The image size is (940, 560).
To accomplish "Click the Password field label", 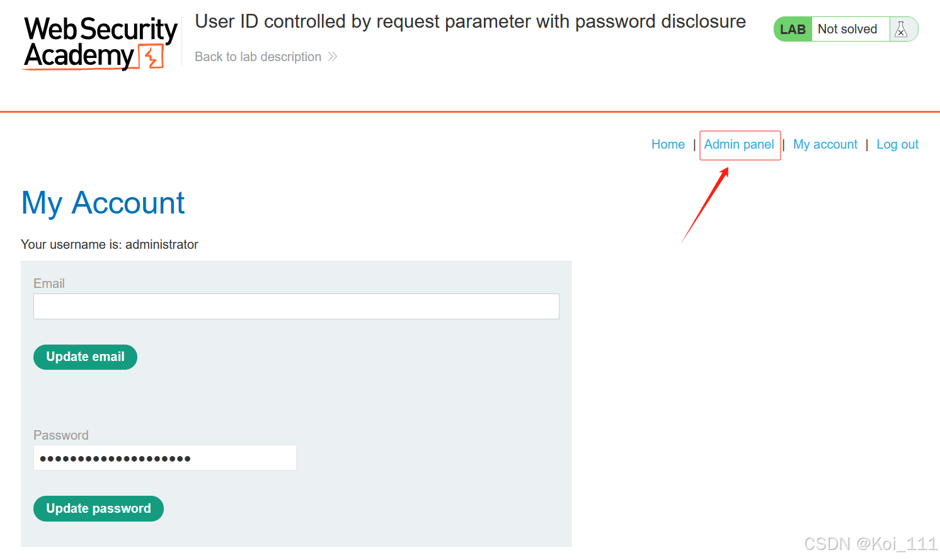I will tap(61, 435).
